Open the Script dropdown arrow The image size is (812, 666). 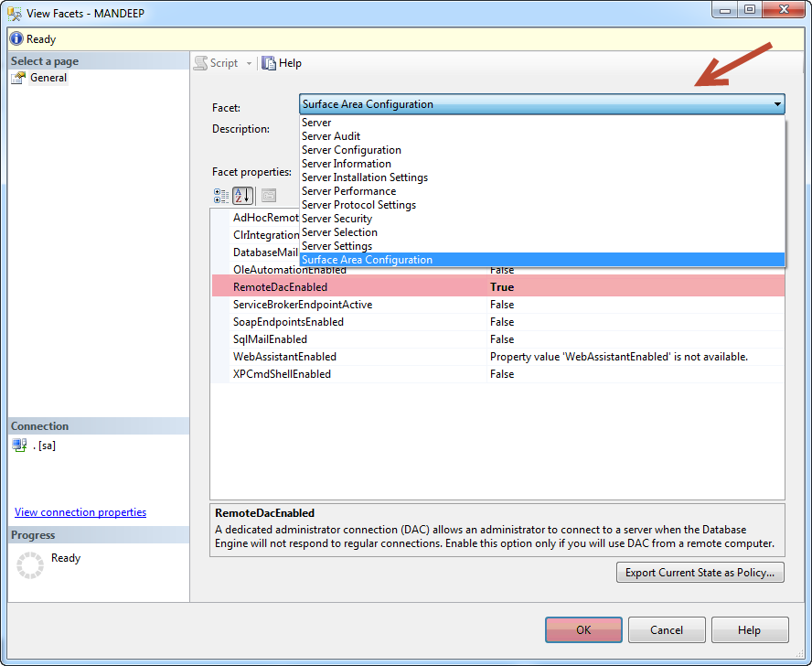[249, 64]
